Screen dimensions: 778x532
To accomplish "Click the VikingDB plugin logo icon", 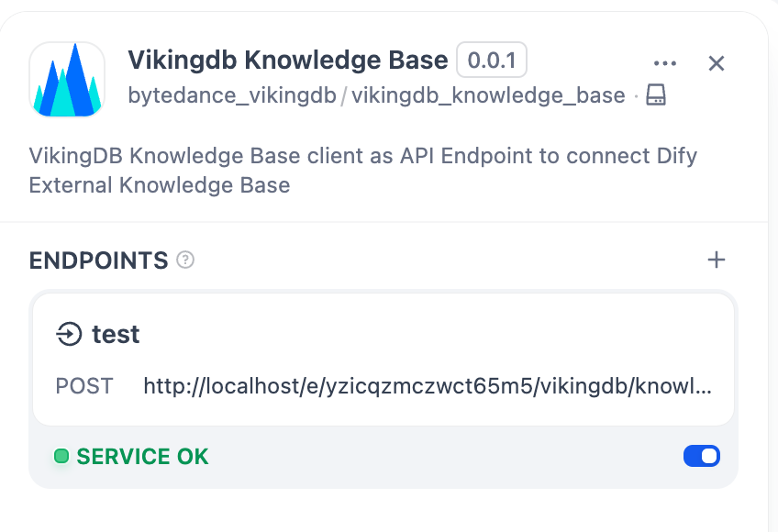I will (x=67, y=79).
